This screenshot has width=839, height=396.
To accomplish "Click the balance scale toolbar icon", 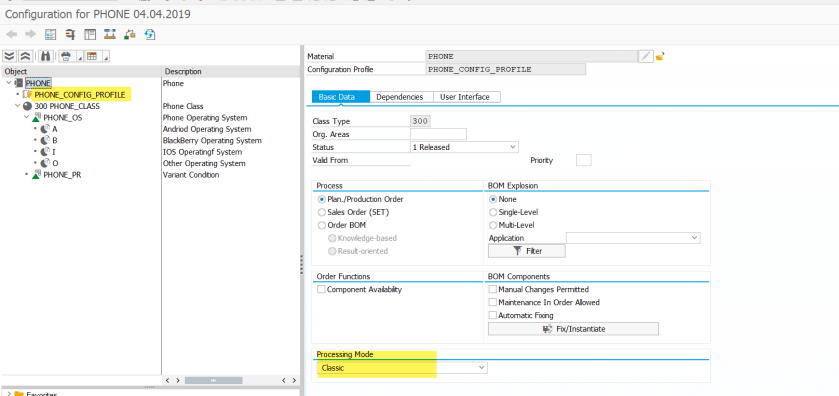I will (70, 35).
